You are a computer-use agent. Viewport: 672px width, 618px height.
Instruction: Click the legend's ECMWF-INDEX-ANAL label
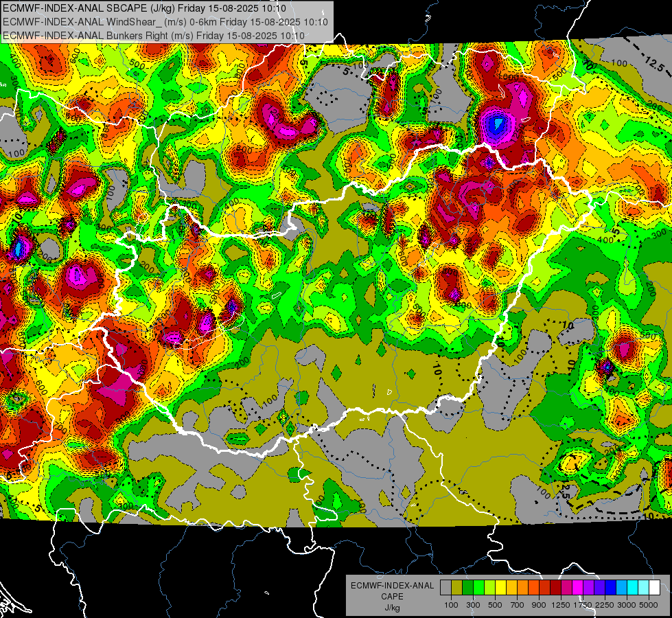click(392, 586)
